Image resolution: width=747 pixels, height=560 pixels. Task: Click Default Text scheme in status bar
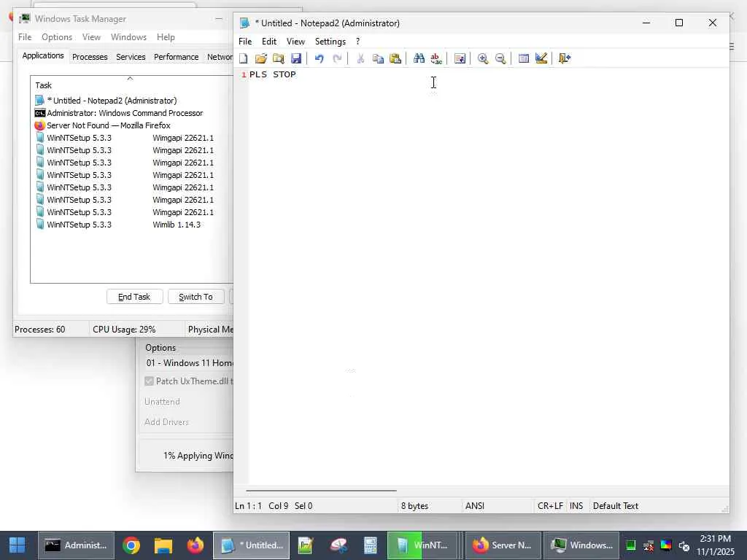tap(616, 506)
